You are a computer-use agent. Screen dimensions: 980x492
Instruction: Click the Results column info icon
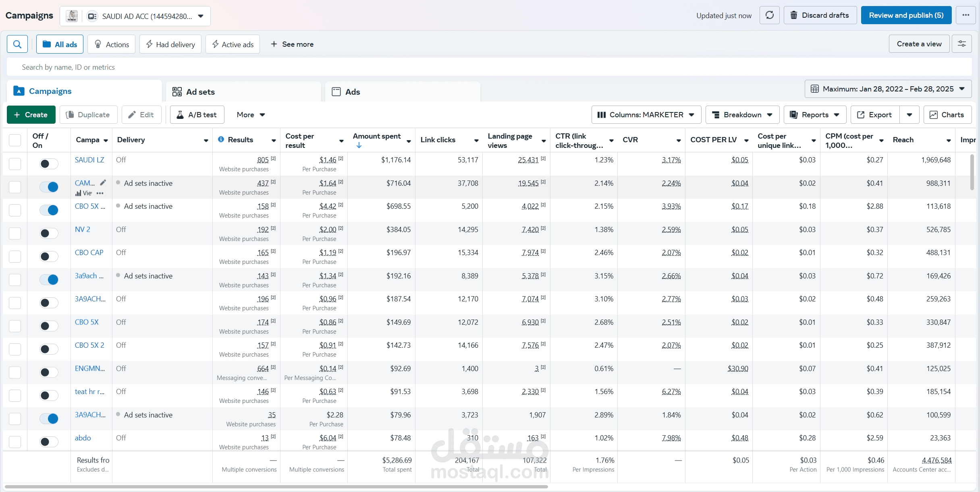pos(221,139)
